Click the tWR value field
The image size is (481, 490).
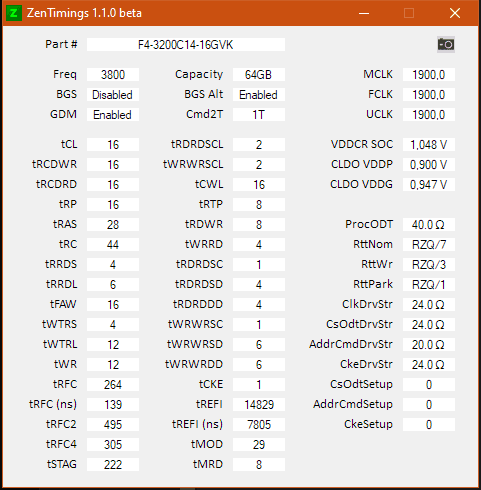[113, 364]
